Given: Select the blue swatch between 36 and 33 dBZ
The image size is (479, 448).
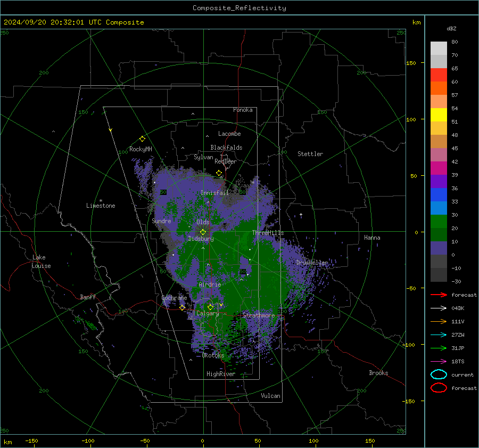Looking at the screenshot, I should point(439,194).
